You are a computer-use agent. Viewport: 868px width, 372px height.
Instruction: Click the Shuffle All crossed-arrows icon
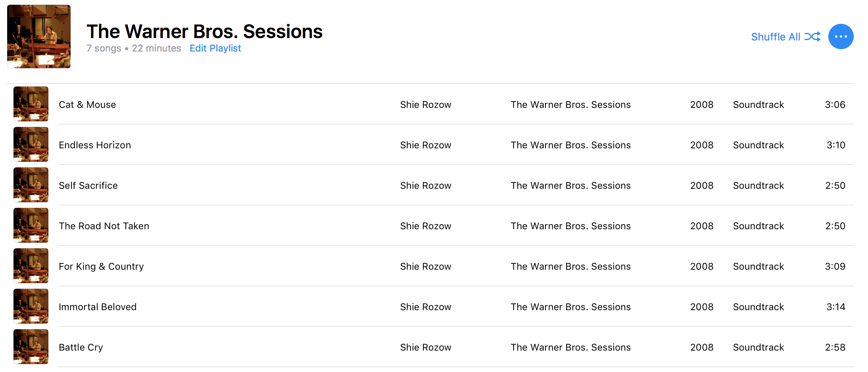click(x=812, y=37)
